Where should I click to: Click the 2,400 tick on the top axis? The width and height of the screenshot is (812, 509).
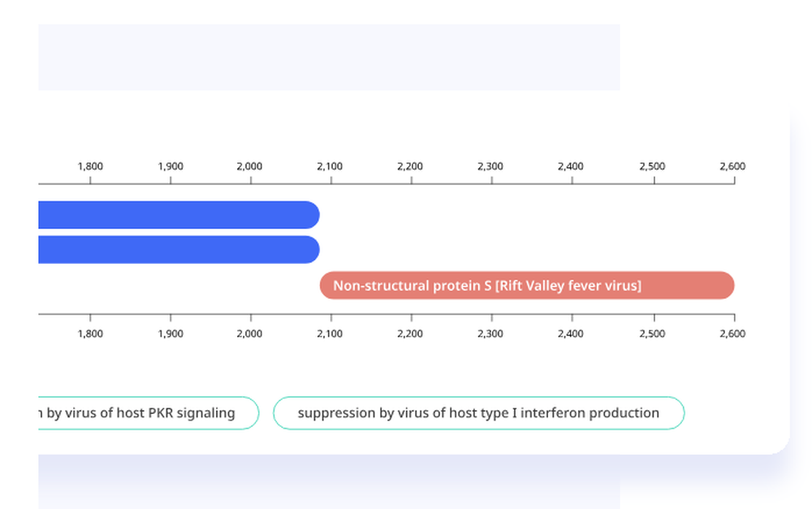click(571, 166)
